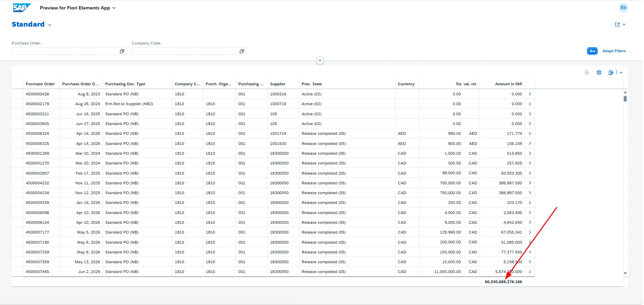
Task: Export table to spreadsheet
Action: pos(611,72)
